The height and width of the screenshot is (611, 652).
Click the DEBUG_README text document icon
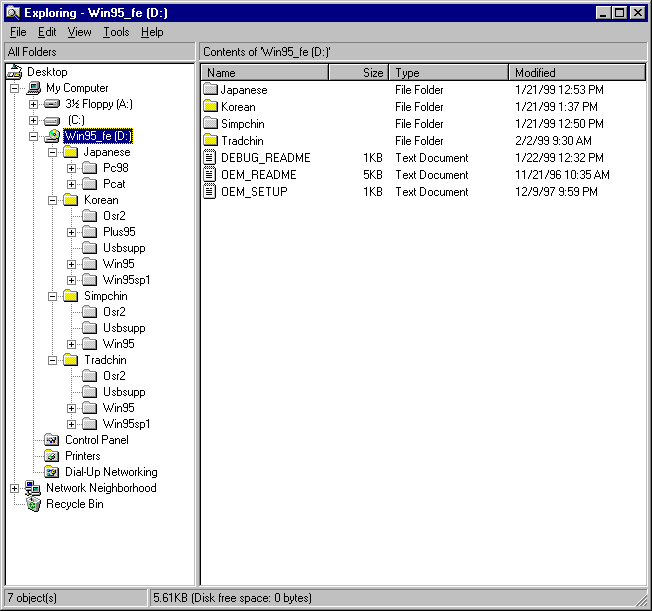point(210,157)
